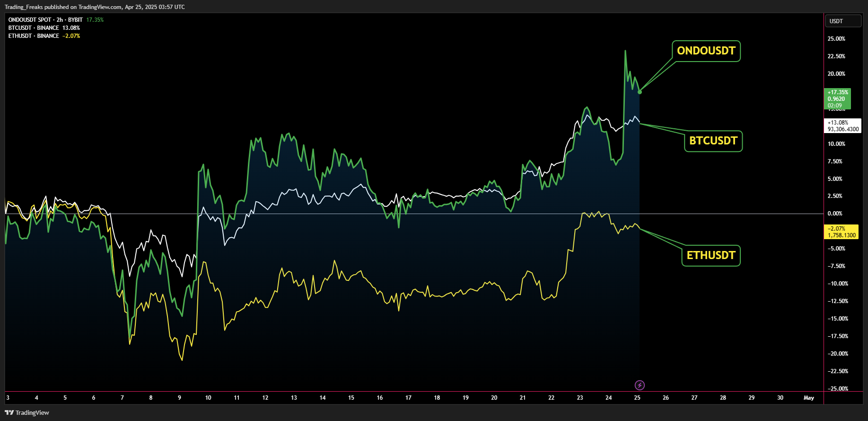Select the ONDOUSDT SPOT legend title

coord(45,20)
